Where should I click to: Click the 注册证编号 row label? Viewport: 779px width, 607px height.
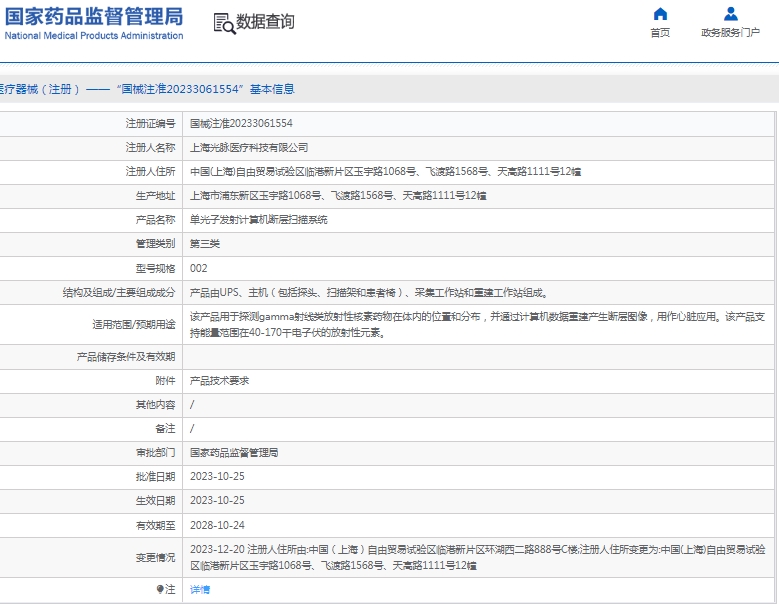[151, 124]
